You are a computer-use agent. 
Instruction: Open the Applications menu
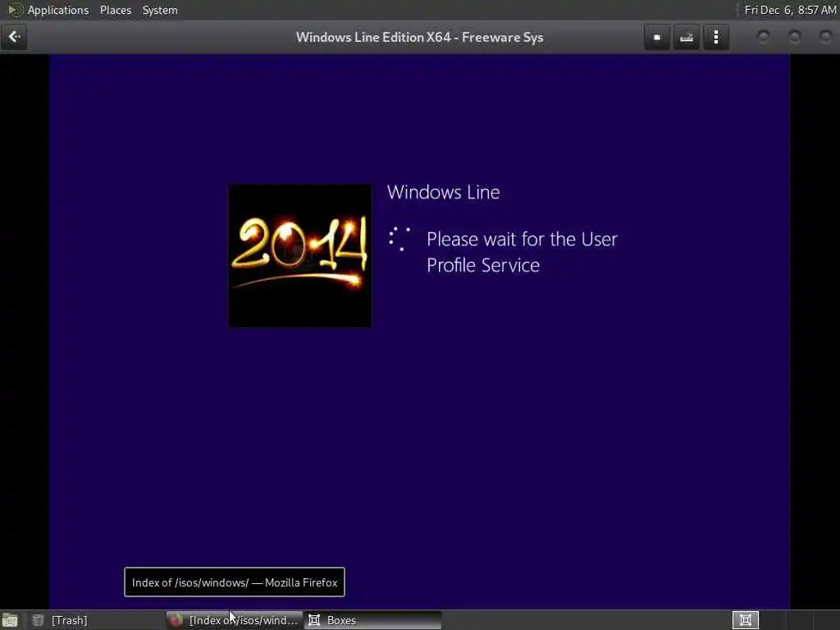tap(58, 10)
